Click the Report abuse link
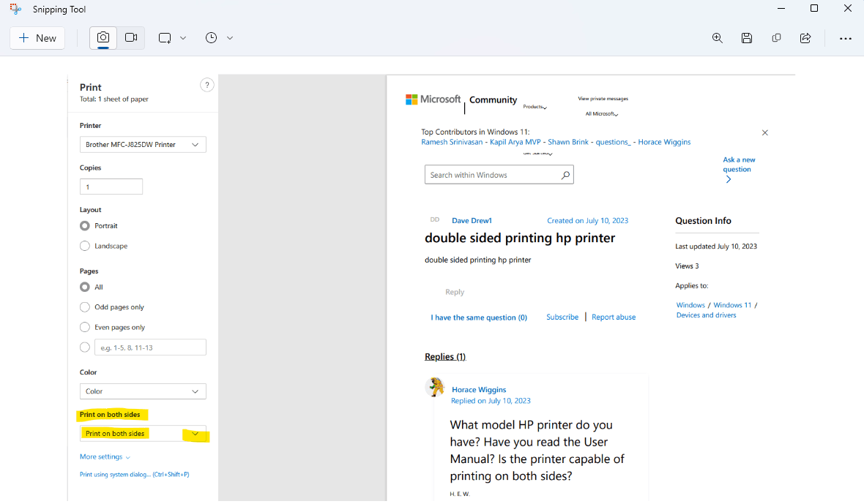Image resolution: width=864 pixels, height=504 pixels. tap(614, 317)
